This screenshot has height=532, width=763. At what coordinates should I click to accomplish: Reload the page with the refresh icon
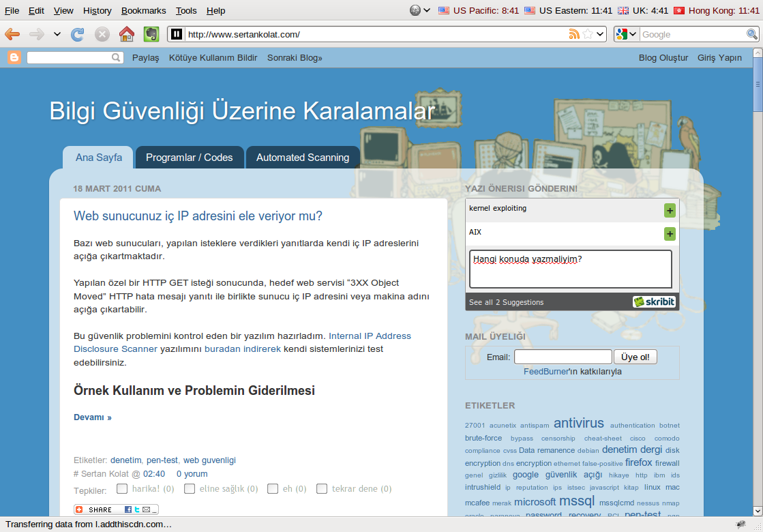point(78,34)
